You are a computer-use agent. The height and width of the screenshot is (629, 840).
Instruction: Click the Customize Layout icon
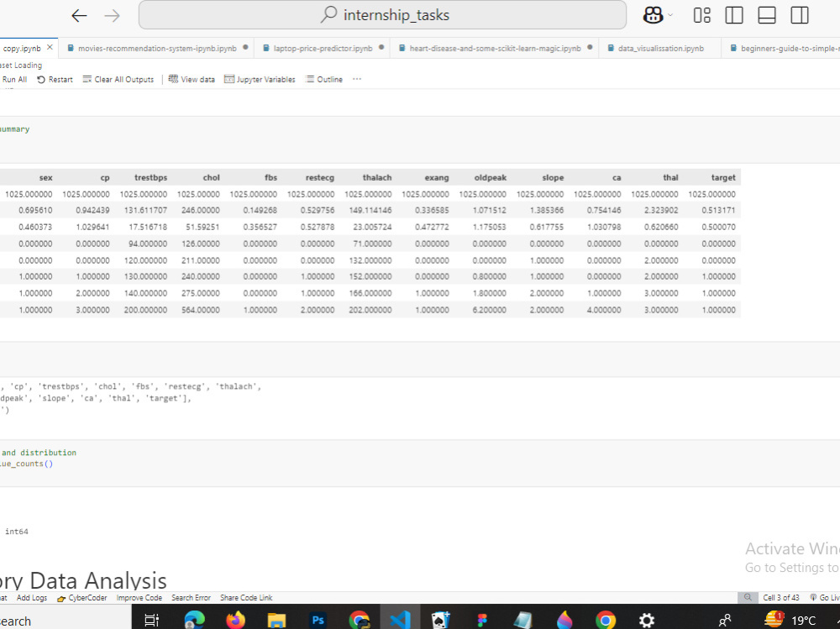(702, 14)
